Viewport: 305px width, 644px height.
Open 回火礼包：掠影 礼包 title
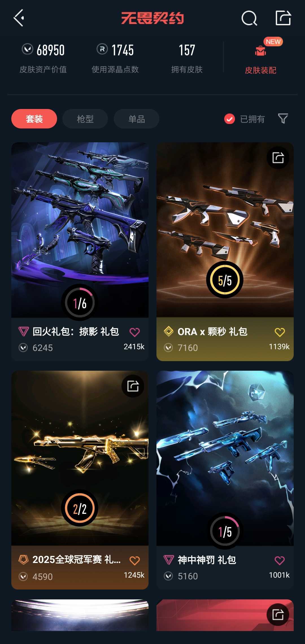click(x=76, y=331)
